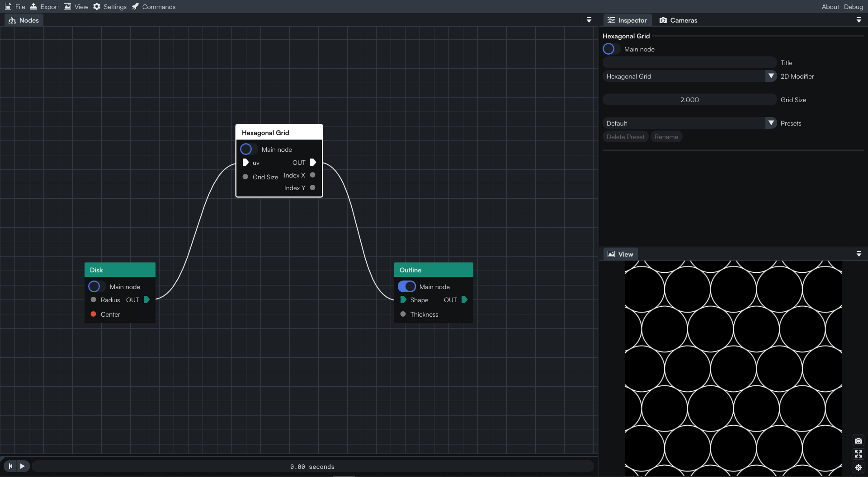Click About in the top bar
The image size is (868, 477).
pos(830,7)
